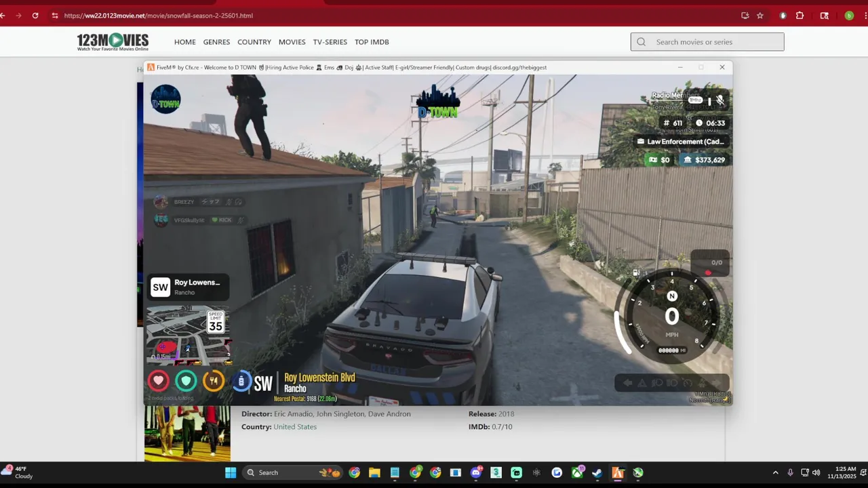Click the bank balance $373,629 indicator

coord(704,160)
